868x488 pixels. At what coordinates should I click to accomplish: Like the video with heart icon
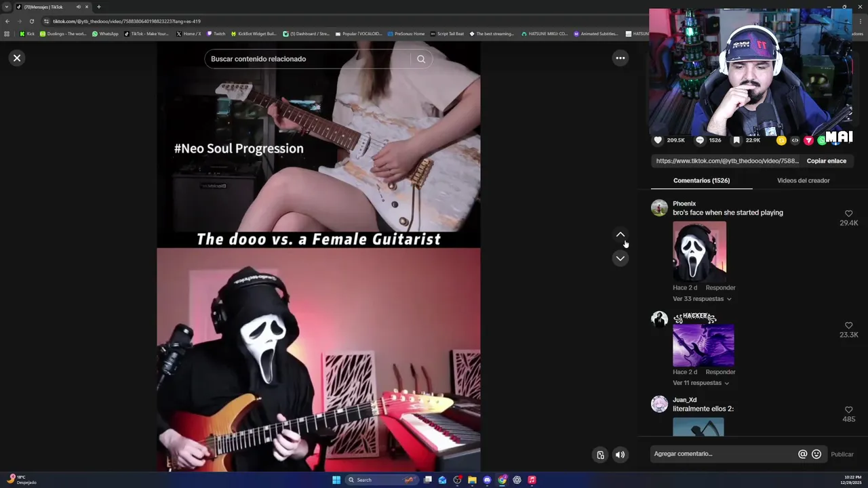tap(658, 140)
